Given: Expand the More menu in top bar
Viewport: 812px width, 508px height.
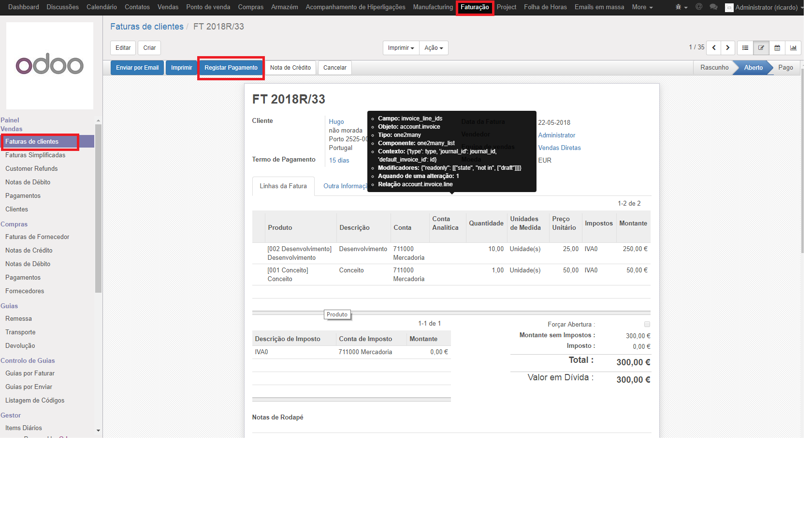Looking at the screenshot, I should click(642, 7).
